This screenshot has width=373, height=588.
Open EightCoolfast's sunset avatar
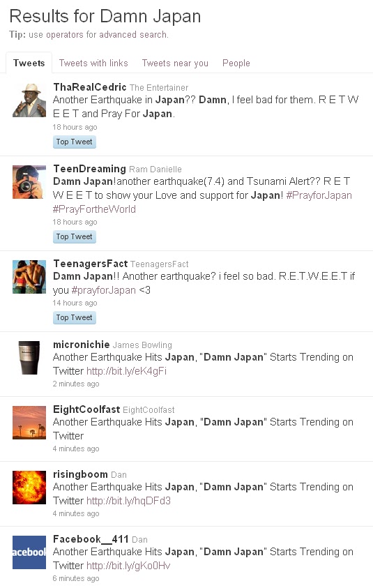29,423
